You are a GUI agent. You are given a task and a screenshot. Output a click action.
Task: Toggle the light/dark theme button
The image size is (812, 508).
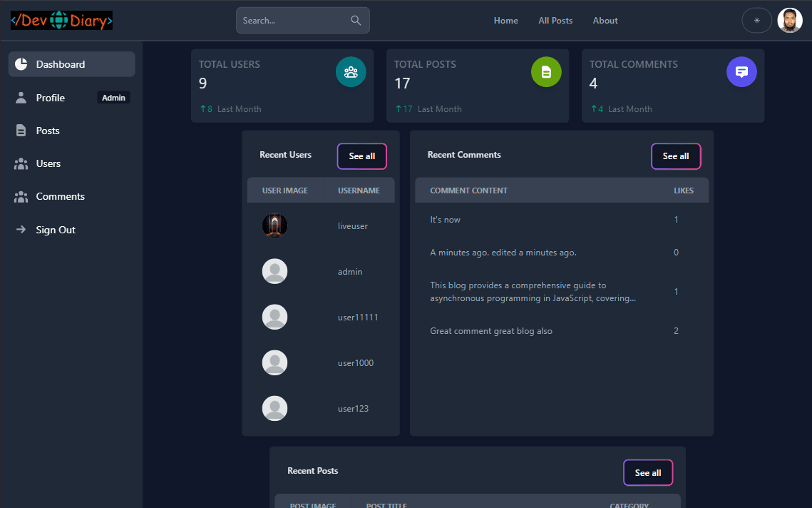[x=756, y=21]
